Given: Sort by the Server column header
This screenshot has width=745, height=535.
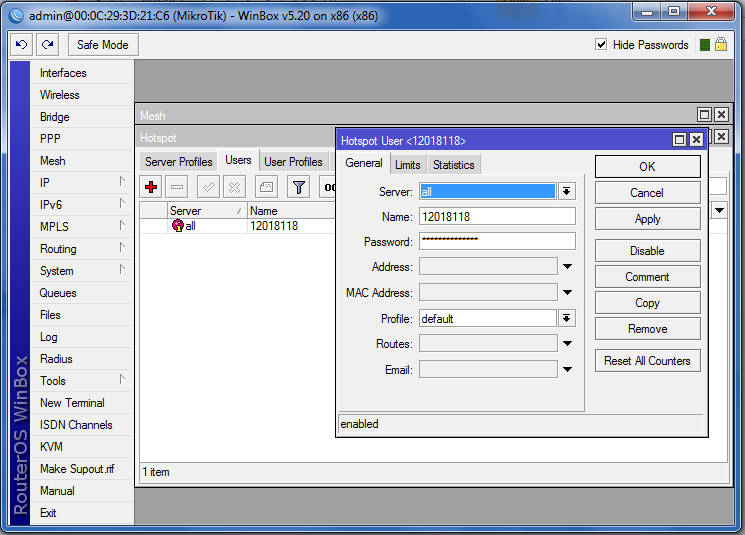Looking at the screenshot, I should 208,210.
